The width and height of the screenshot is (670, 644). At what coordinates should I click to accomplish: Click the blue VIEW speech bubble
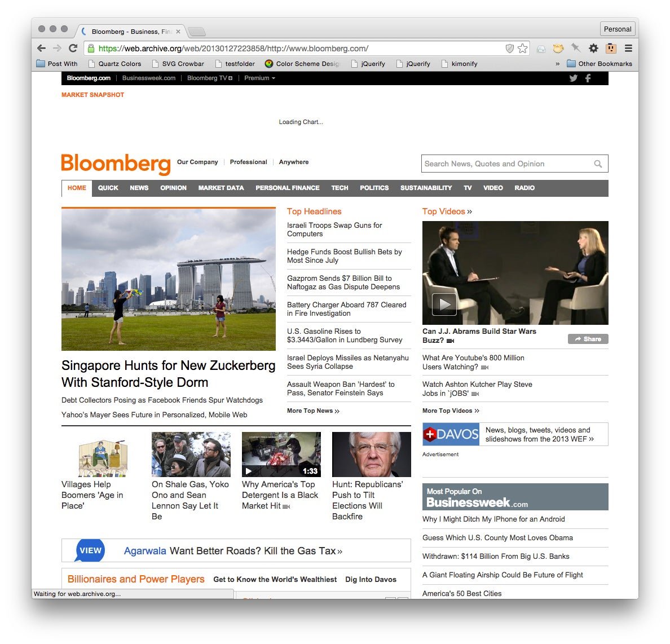pos(90,550)
